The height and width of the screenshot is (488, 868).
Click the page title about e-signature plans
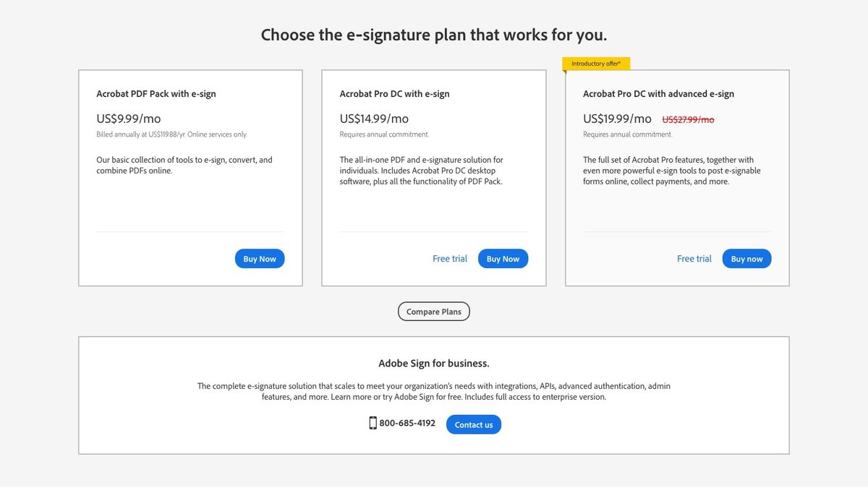(433, 34)
